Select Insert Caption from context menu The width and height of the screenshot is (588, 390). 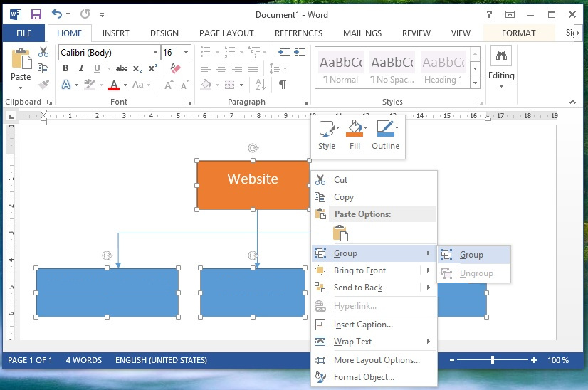click(374, 325)
